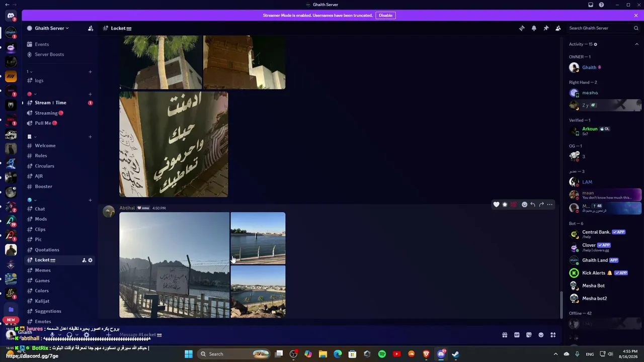Collapse the Welcome category
644x362 pixels.
pos(32,137)
